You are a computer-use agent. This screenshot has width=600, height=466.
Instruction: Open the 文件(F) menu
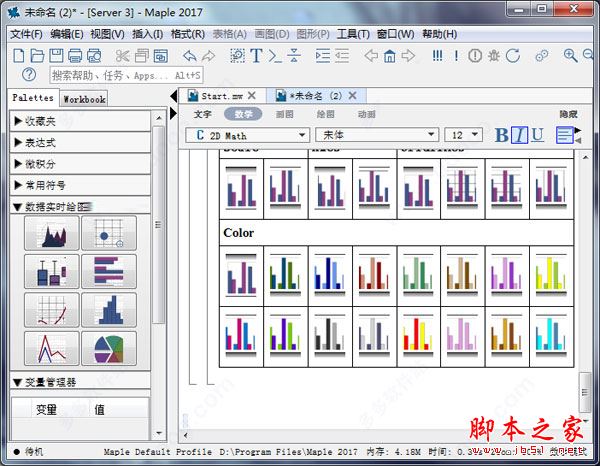26,34
